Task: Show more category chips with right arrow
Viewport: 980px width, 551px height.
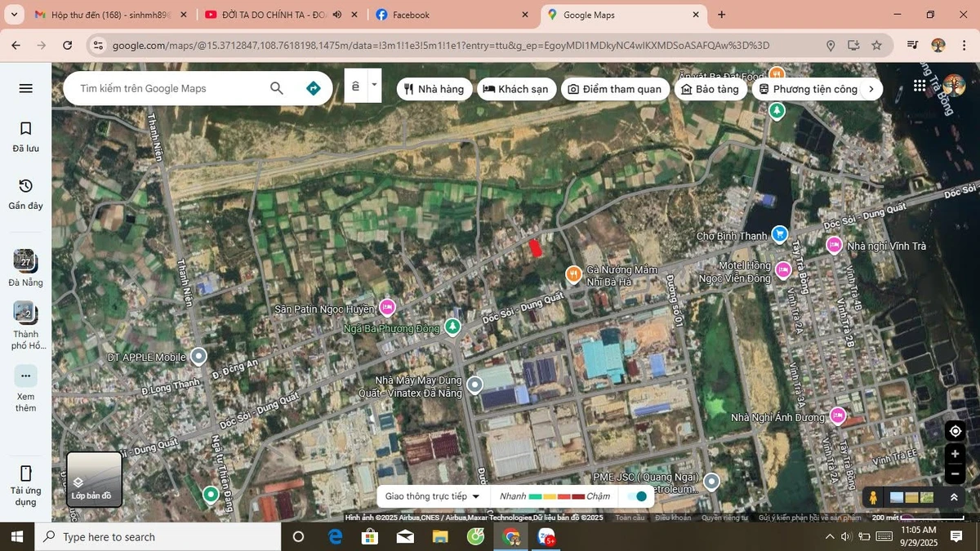Action: click(x=871, y=89)
